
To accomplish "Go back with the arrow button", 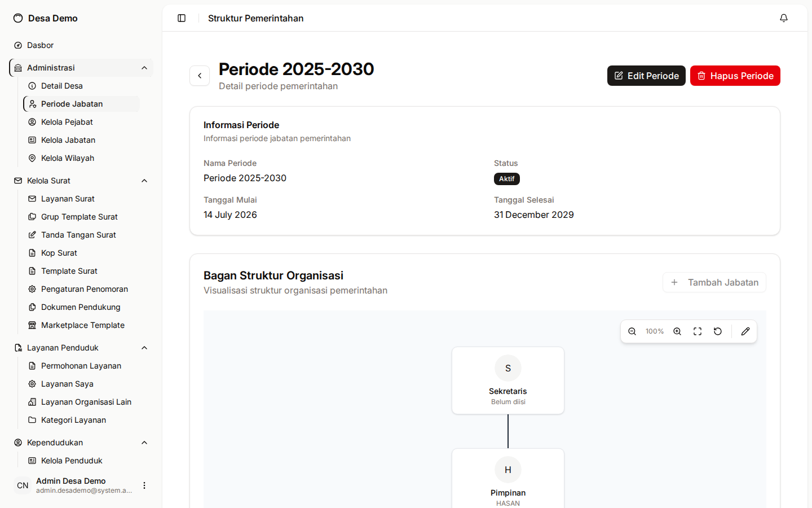I will point(200,76).
